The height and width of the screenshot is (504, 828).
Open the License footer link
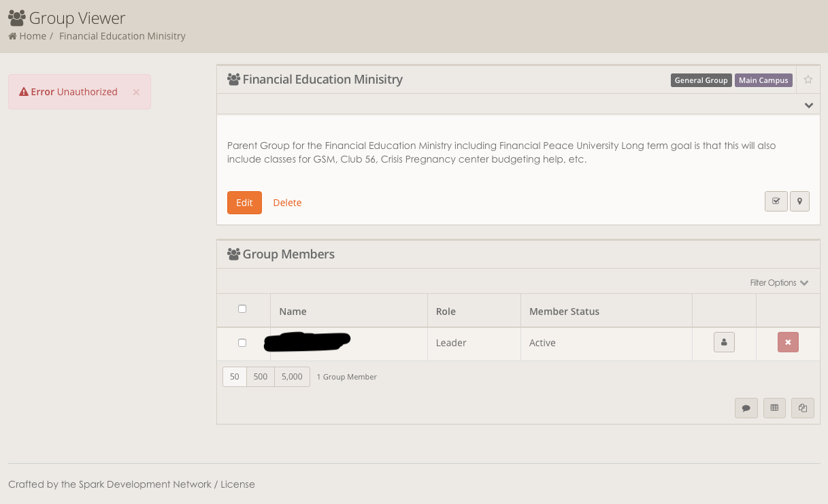click(x=237, y=484)
